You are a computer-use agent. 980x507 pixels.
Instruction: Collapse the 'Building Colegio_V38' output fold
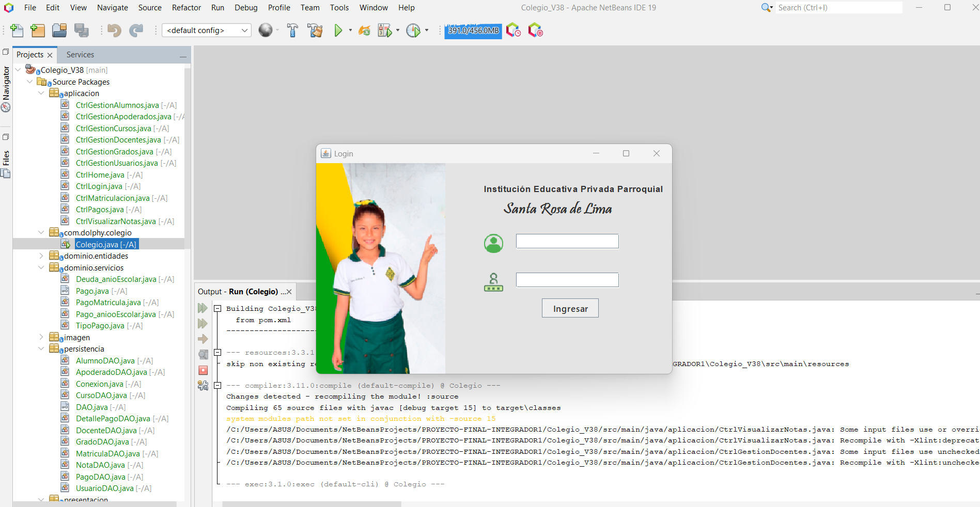pos(218,309)
